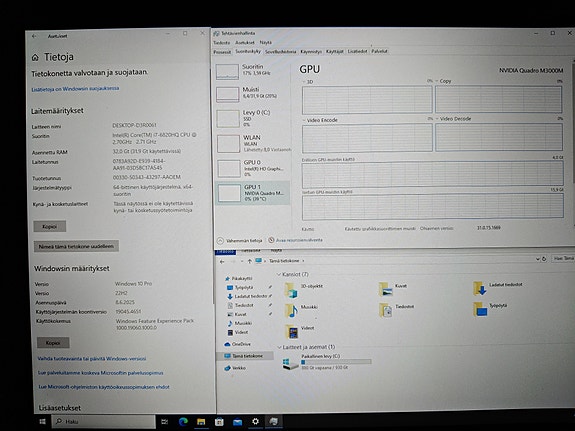
Task: Switch to the Prosessit tab
Action: [x=222, y=52]
